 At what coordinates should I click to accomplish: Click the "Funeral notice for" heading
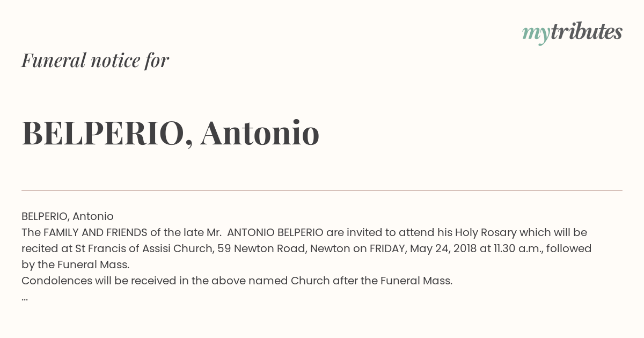pyautogui.click(x=95, y=60)
